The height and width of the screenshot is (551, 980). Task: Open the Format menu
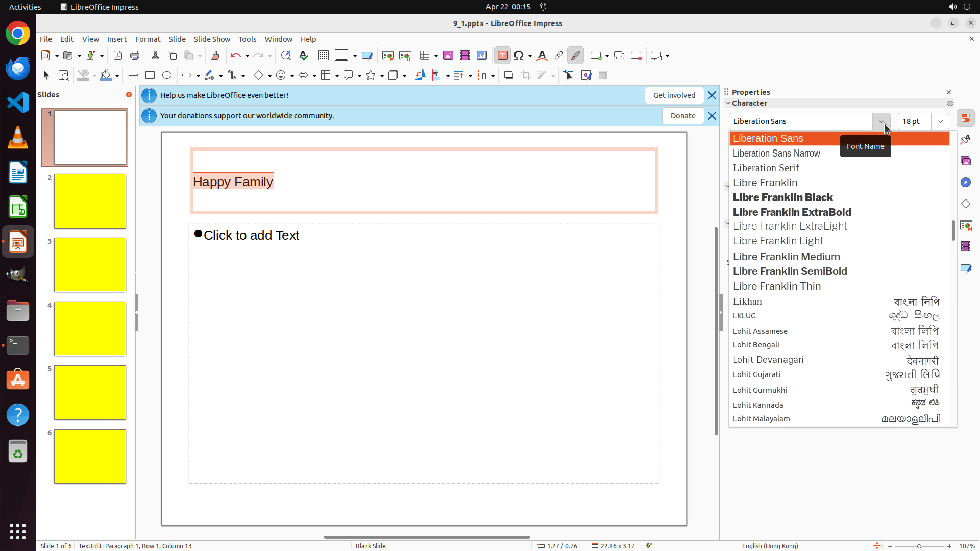(148, 39)
